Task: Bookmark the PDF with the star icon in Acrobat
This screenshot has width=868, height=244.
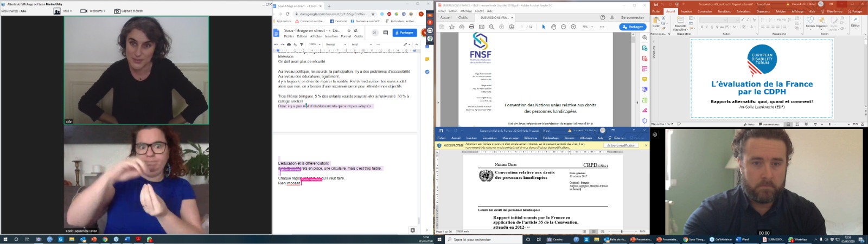Action: pyautogui.click(x=452, y=27)
